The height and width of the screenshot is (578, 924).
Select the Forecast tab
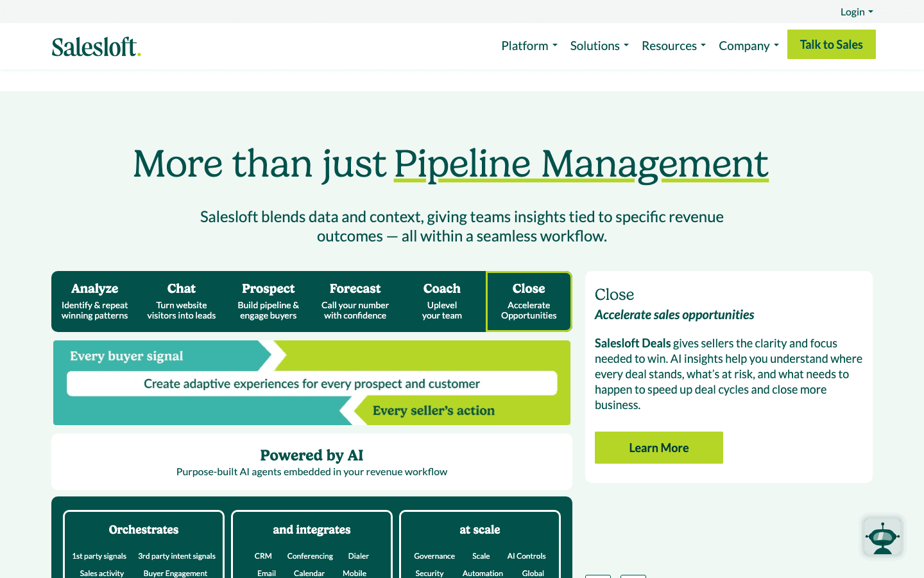[355, 301]
